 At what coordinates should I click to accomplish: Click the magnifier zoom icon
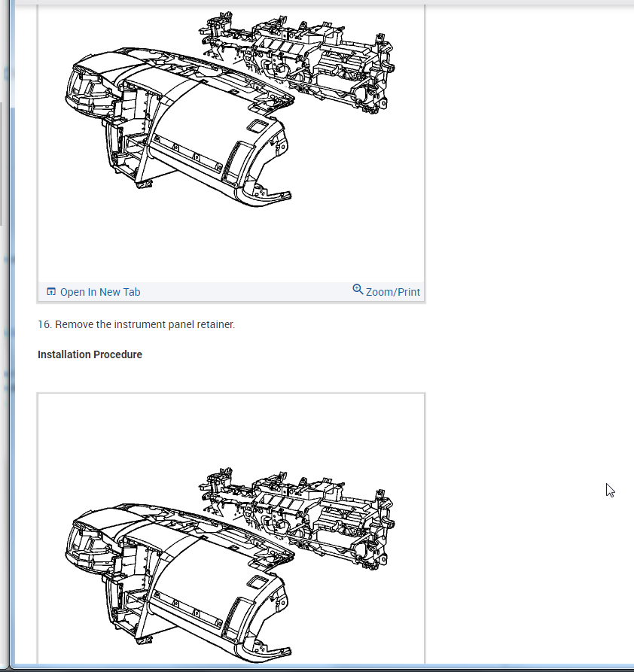(358, 290)
